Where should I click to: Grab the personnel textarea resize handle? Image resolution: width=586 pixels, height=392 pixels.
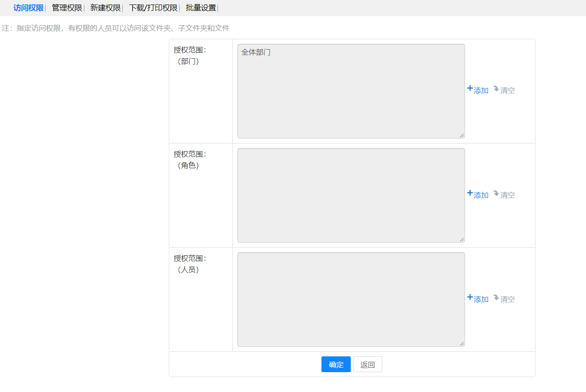[462, 344]
